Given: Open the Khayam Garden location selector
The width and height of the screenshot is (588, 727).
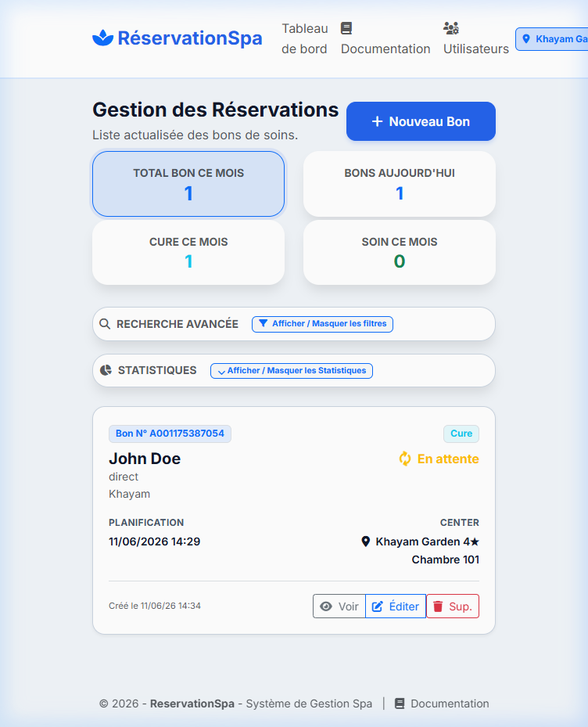Looking at the screenshot, I should click(552, 39).
